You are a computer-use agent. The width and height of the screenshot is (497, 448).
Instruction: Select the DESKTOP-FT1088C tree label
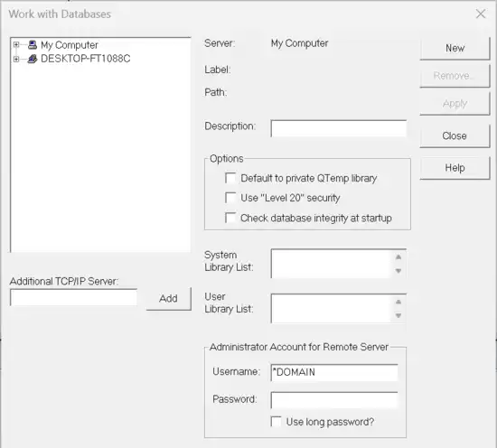[85, 59]
